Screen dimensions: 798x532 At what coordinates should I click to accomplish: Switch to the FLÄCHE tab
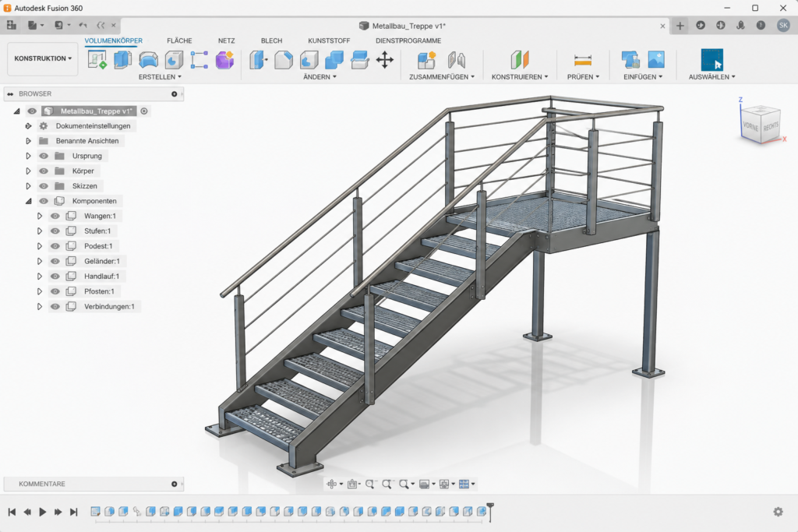coord(180,41)
